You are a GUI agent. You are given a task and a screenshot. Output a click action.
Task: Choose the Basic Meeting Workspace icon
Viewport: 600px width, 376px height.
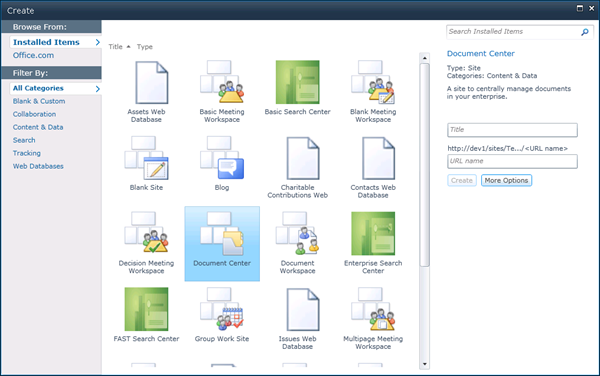222,81
